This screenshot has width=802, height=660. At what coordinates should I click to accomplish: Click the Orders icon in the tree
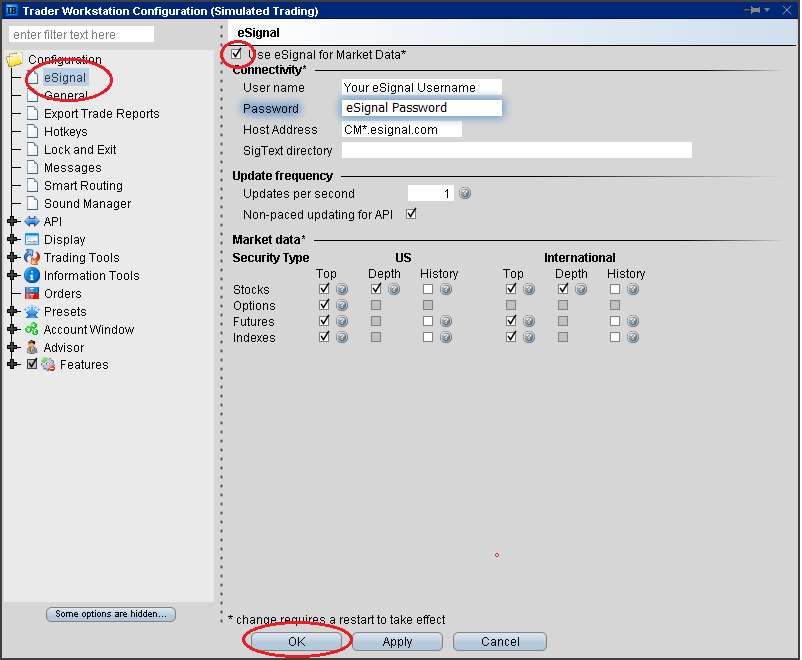point(32,293)
